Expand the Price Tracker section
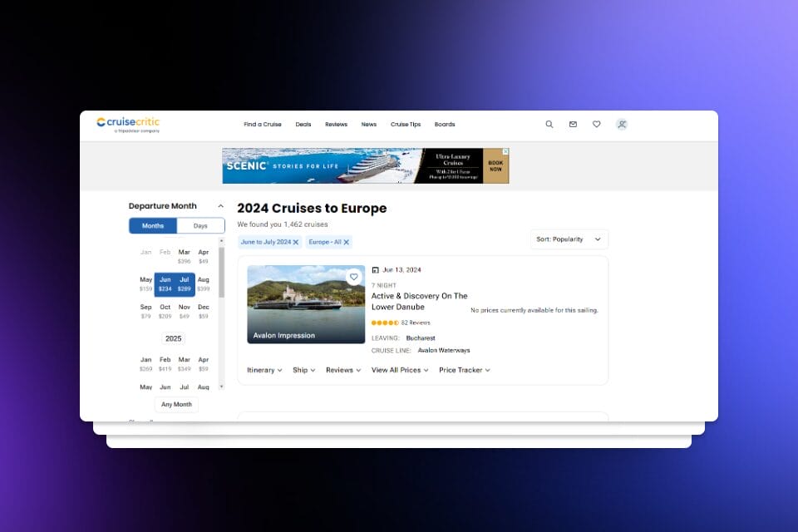Image resolution: width=798 pixels, height=532 pixels. pos(465,370)
